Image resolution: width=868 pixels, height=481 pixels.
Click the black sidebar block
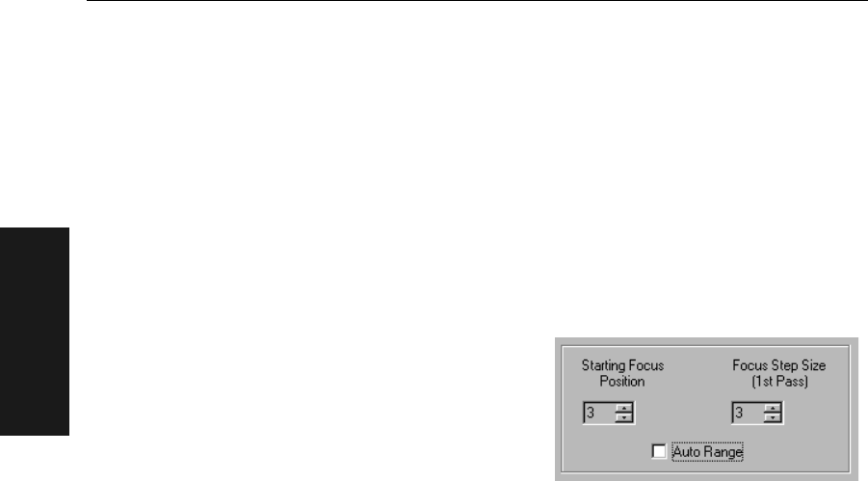(35, 332)
